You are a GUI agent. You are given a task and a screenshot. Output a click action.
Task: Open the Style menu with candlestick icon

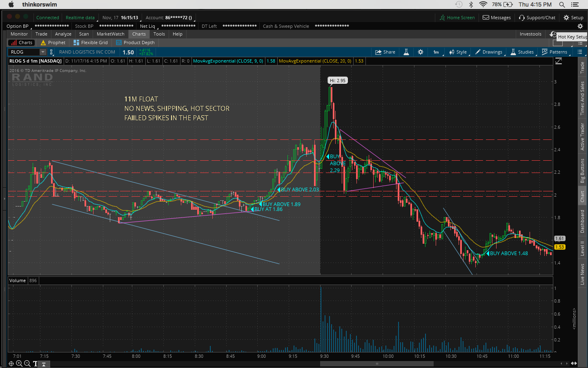pyautogui.click(x=458, y=52)
